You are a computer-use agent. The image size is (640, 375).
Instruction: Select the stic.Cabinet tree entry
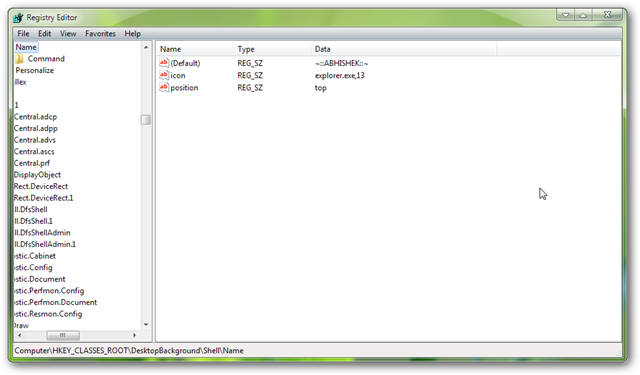pyautogui.click(x=35, y=256)
